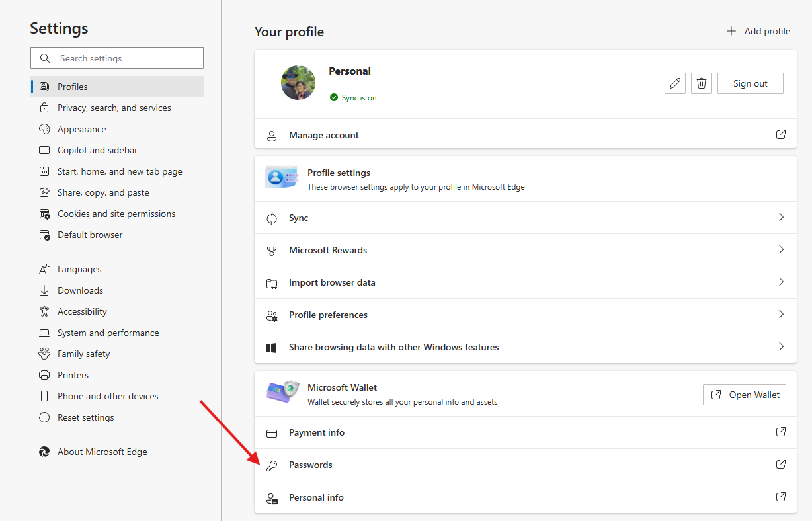Click the Import browser data folder icon
Screen dimensions: 812x521
click(272, 283)
